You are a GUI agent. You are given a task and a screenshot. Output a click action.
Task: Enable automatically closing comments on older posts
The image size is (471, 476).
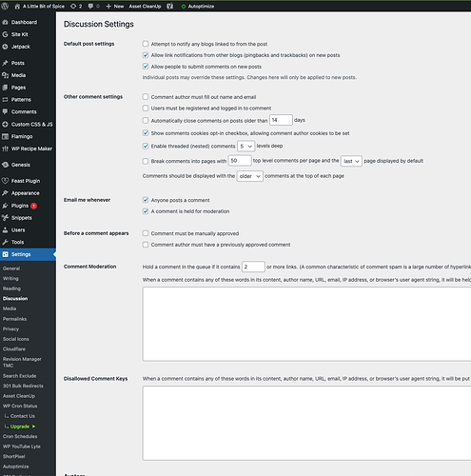pos(146,121)
